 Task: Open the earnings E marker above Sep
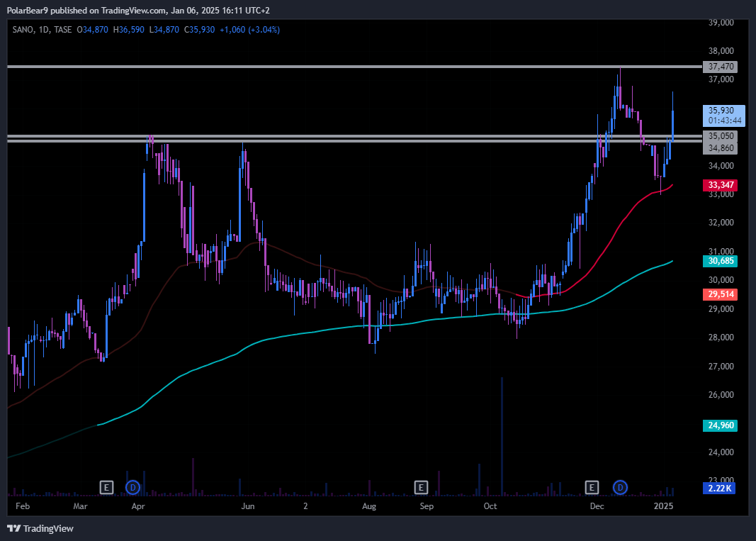[421, 487]
